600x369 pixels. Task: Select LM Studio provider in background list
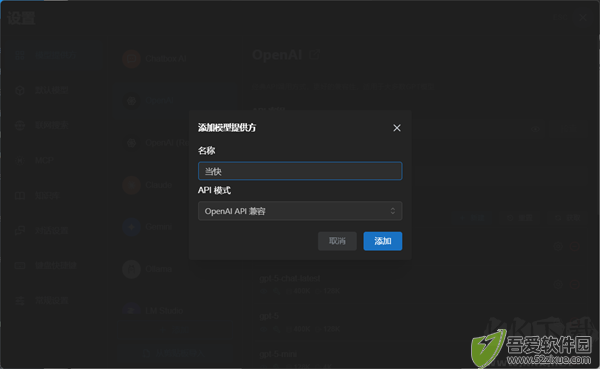coord(175,310)
